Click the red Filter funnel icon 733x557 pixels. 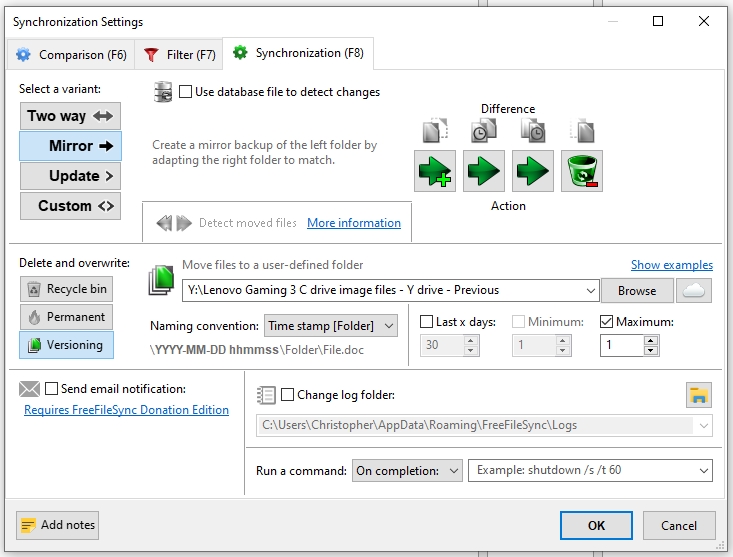[x=151, y=55]
